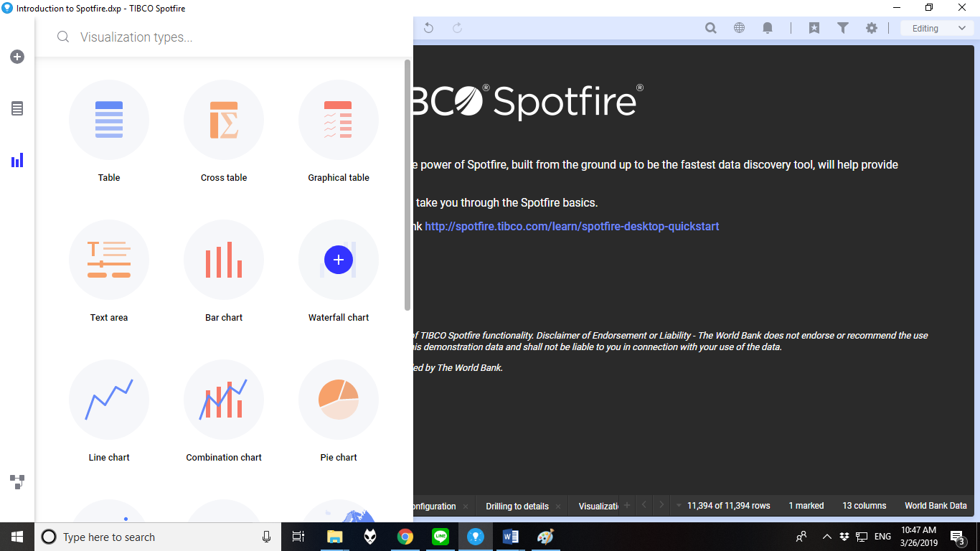The height and width of the screenshot is (551, 980).
Task: Add a new page with plus button
Action: coord(626,505)
